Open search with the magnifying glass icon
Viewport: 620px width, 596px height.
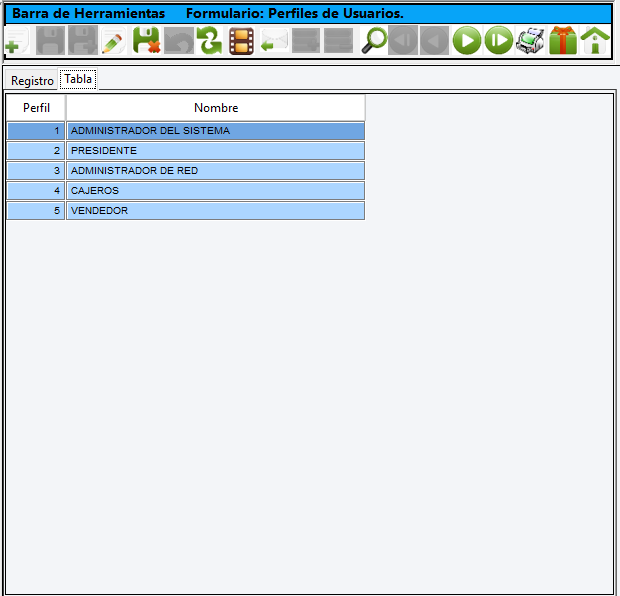(x=374, y=40)
